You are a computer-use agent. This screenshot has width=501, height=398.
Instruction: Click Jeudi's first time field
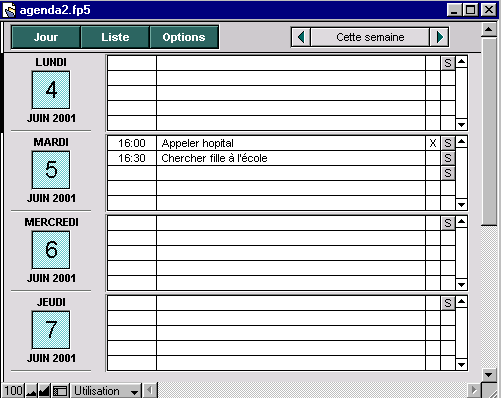[x=132, y=303]
